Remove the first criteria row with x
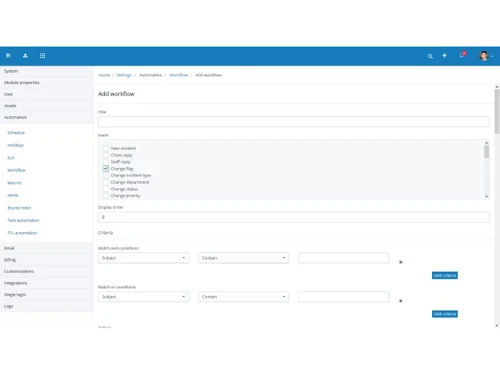The height and width of the screenshot is (375, 500). pos(401,262)
